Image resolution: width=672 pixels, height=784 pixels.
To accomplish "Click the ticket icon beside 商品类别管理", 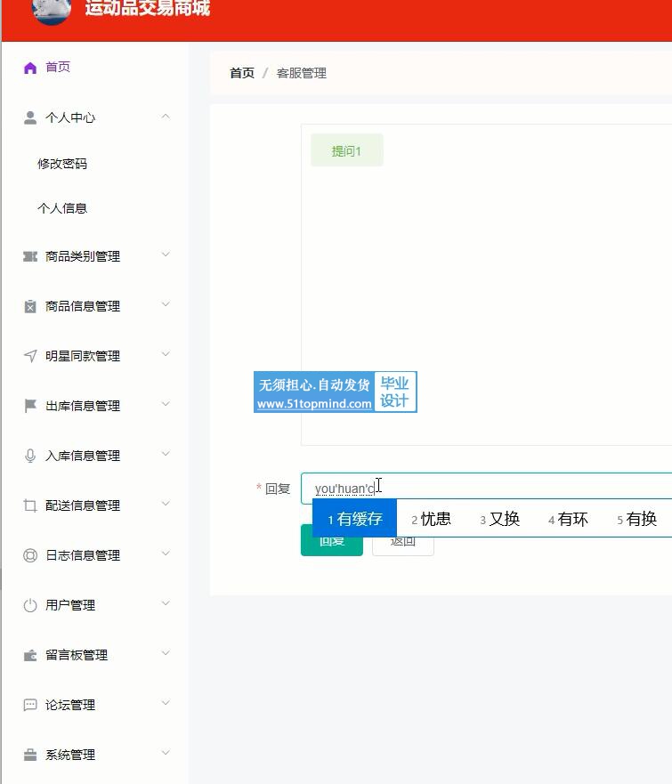I will 30,256.
